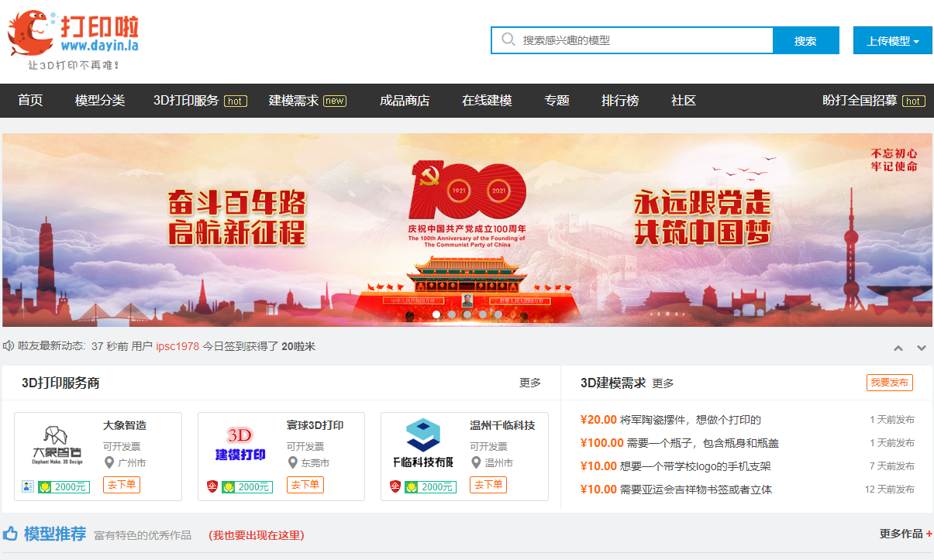Screen dimensions: 934x560
Task: Click the 2000元 deposit badge on 温州千临科技
Action: (430, 487)
